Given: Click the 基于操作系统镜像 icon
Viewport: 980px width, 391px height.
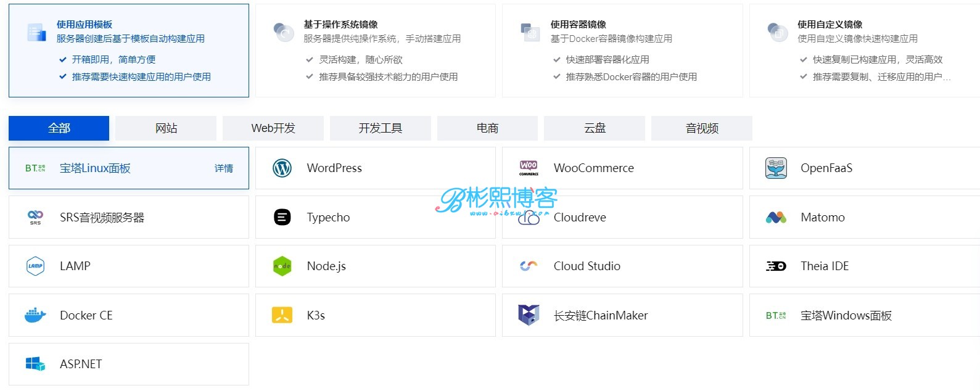Looking at the screenshot, I should click(x=284, y=31).
